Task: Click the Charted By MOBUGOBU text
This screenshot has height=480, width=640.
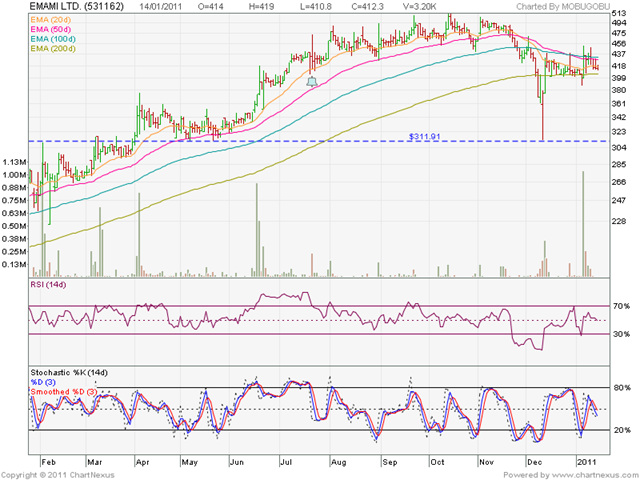Action: pyautogui.click(x=563, y=7)
